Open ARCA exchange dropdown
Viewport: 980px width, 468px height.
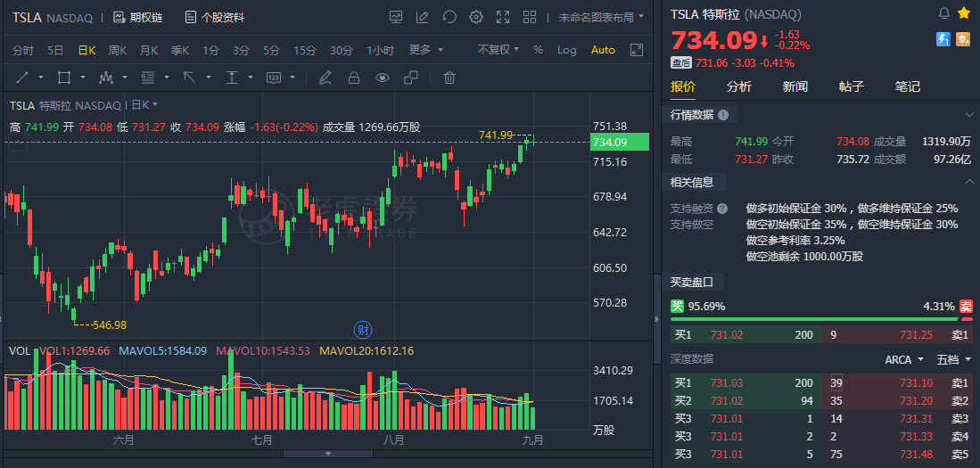point(904,359)
